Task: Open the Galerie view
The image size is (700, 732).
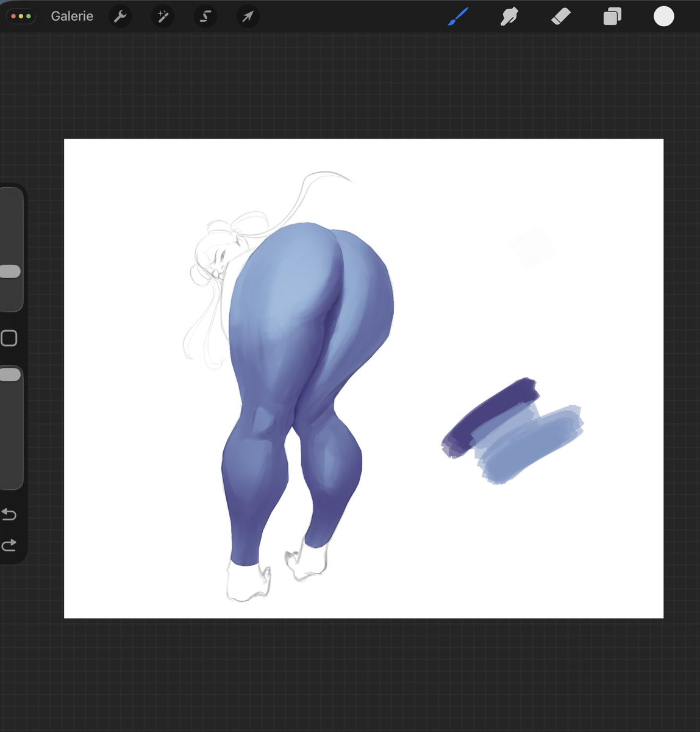Action: pos(72,16)
